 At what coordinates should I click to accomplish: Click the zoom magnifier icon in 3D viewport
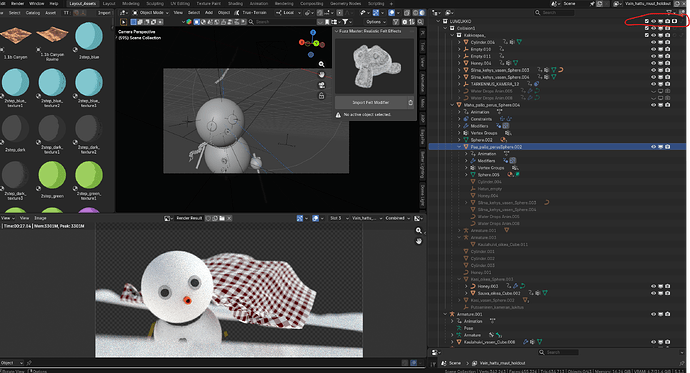pyautogui.click(x=321, y=64)
